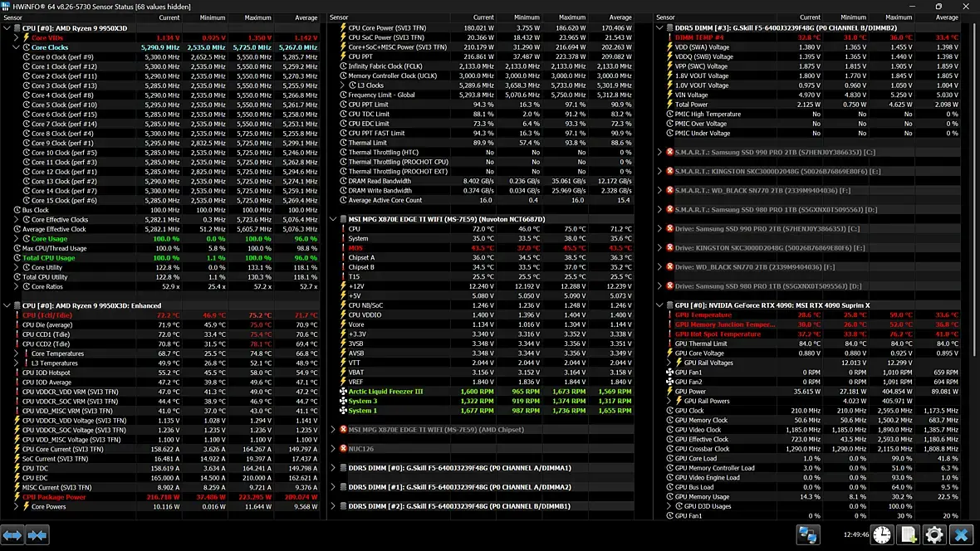Click fan icon next to Arctic Liquid Freezer III
This screenshot has width=980, height=551.
pos(343,392)
